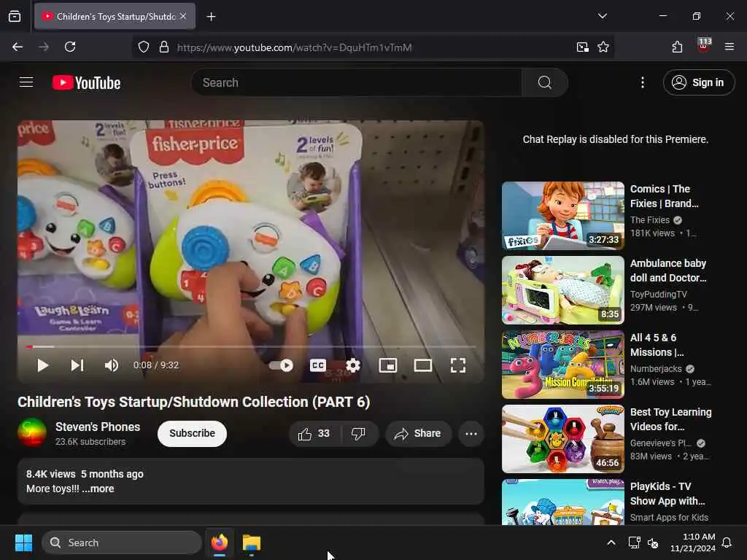Screen dimensions: 747x560
Task: Focus the YouTube search field
Action: point(356,82)
